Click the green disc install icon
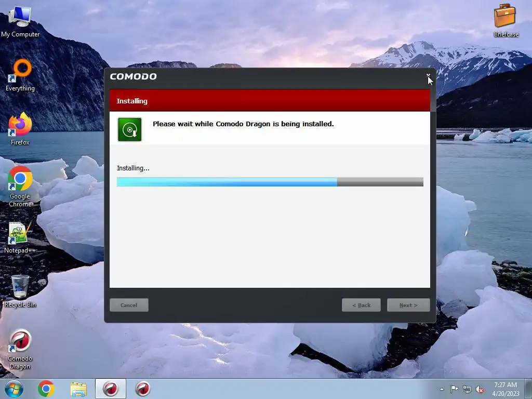 (129, 129)
